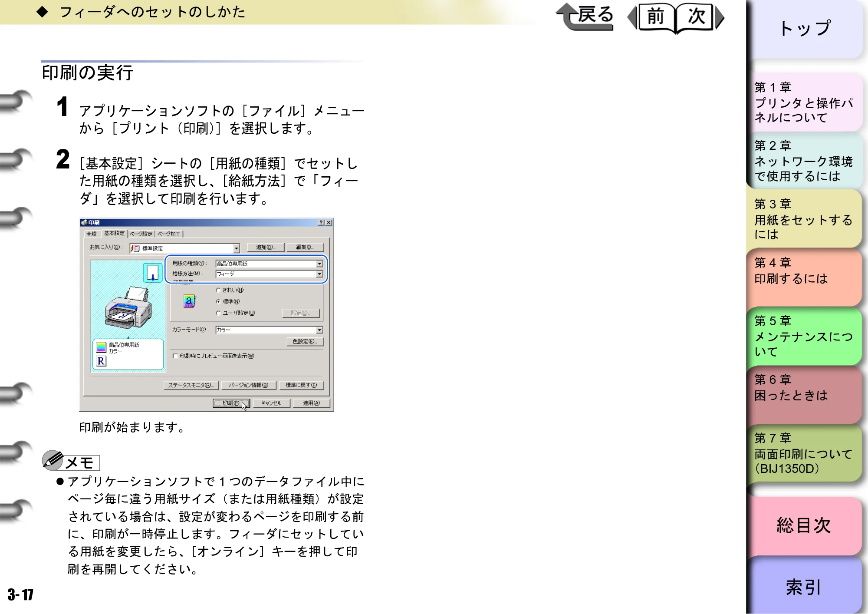Open 色設定 color settings button
This screenshot has width=868, height=614.
305,342
